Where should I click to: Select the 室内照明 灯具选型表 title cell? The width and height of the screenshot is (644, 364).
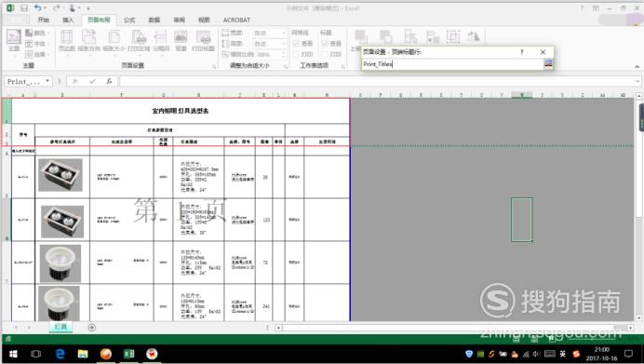(x=181, y=111)
